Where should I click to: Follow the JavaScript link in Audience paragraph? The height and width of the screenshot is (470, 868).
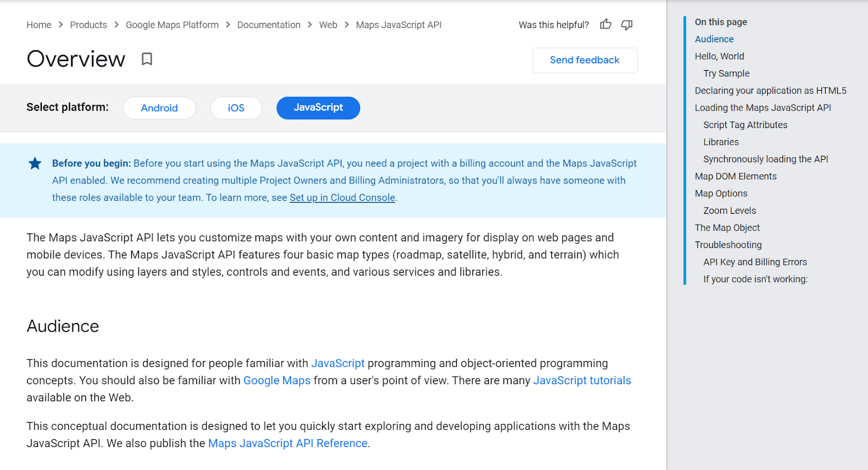[x=337, y=363]
